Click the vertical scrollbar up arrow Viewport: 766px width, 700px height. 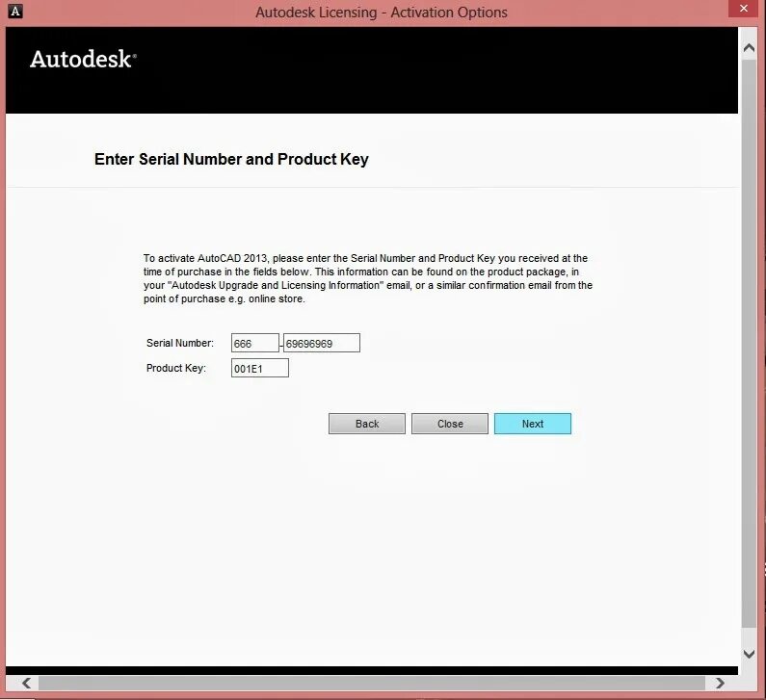tap(749, 48)
